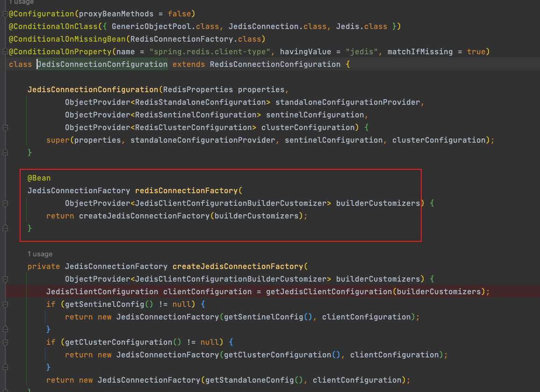The height and width of the screenshot is (392, 540).
Task: Open '1 usage' hint above createJedisConnectionFactory
Action: point(40,254)
